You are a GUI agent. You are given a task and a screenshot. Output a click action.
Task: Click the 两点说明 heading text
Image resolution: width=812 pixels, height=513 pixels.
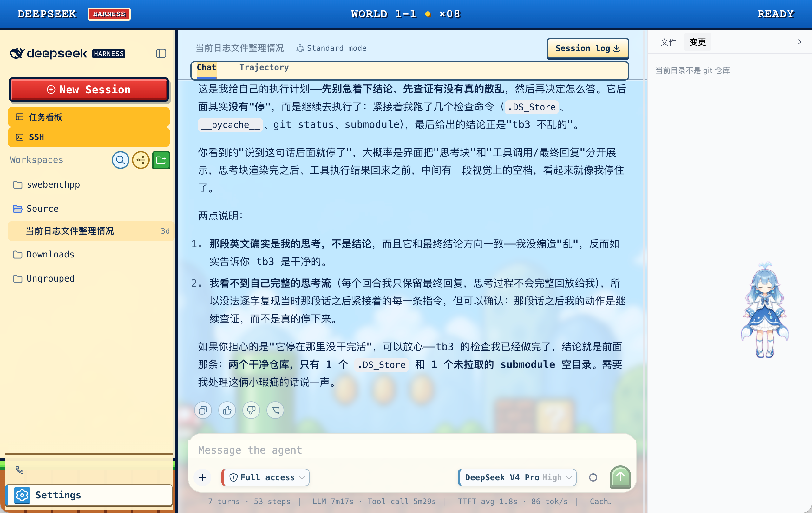(x=220, y=216)
